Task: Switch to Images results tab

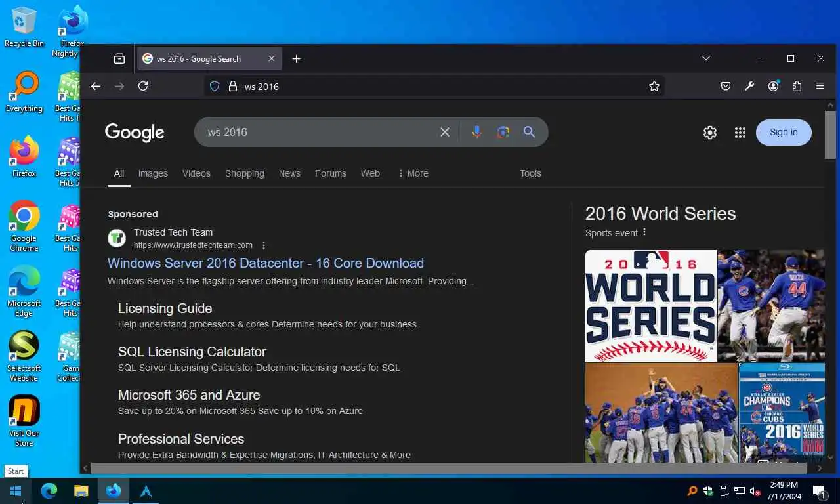Action: pos(153,173)
